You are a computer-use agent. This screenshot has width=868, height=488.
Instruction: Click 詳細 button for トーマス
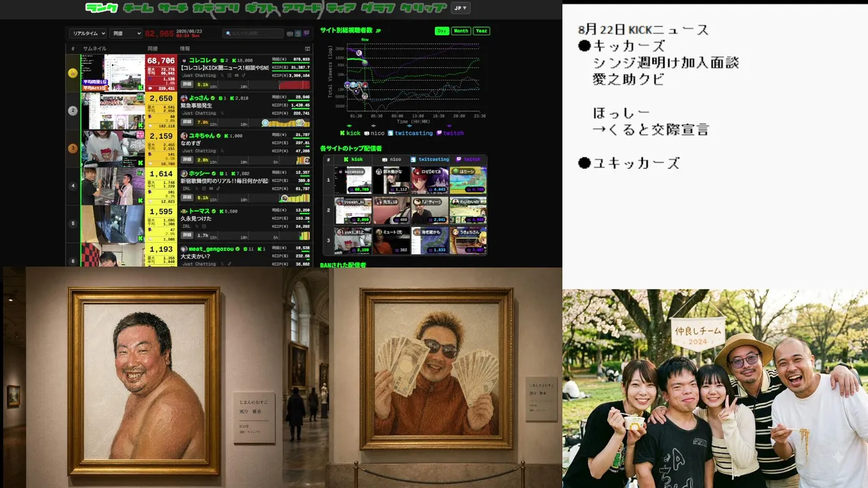(x=187, y=236)
